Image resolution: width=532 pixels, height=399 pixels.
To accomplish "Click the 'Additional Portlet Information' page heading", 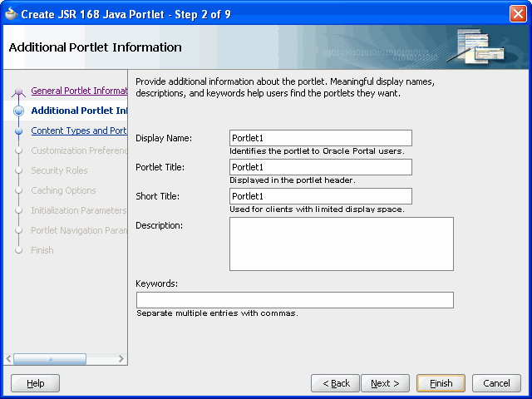I will 96,47.
